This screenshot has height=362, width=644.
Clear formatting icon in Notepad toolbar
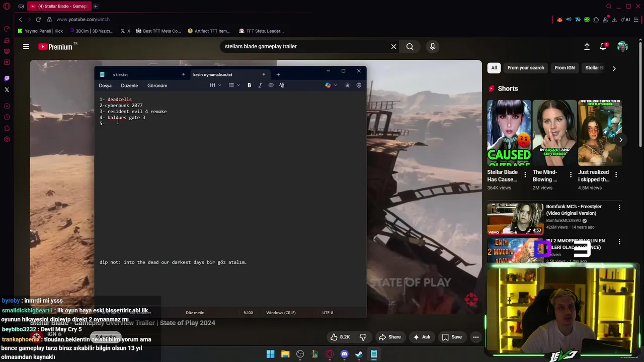tap(282, 85)
